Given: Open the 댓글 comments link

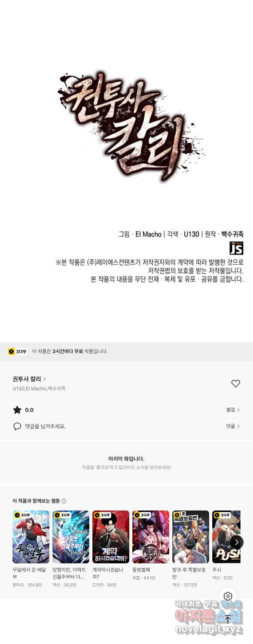Looking at the screenshot, I should pos(233,426).
